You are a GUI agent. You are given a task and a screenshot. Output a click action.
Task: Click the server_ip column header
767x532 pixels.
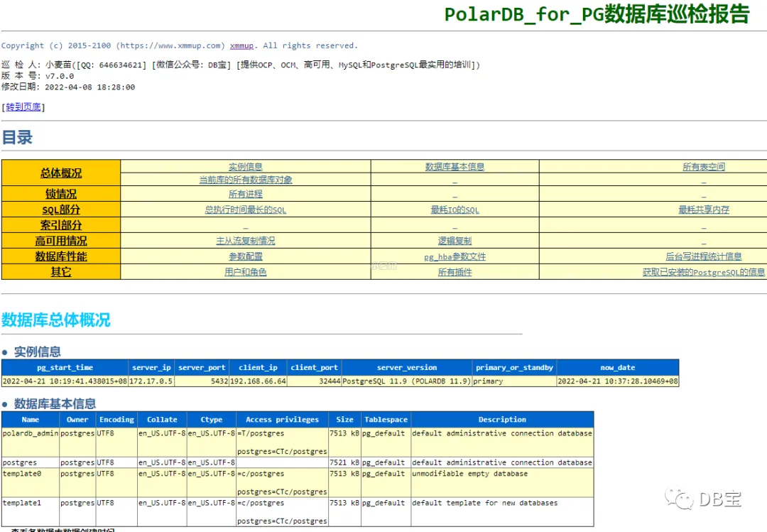(x=152, y=367)
